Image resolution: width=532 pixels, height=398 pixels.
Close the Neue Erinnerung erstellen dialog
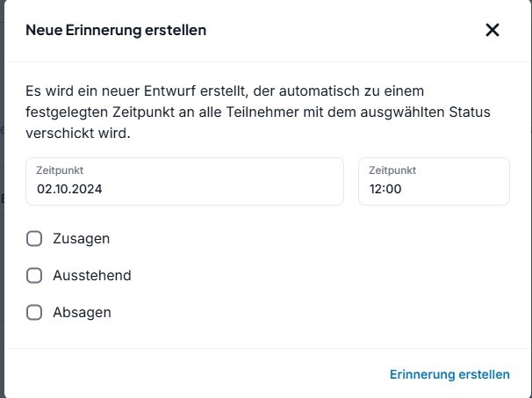[492, 30]
